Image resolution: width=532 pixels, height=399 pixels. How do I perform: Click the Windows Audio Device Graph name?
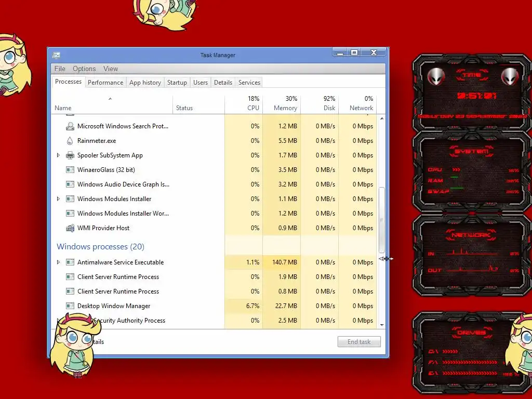click(x=123, y=184)
